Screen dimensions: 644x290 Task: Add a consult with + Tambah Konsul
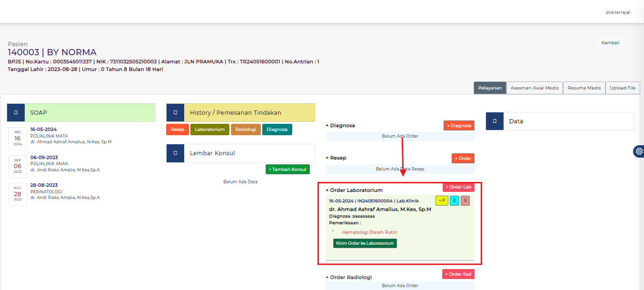coord(287,170)
